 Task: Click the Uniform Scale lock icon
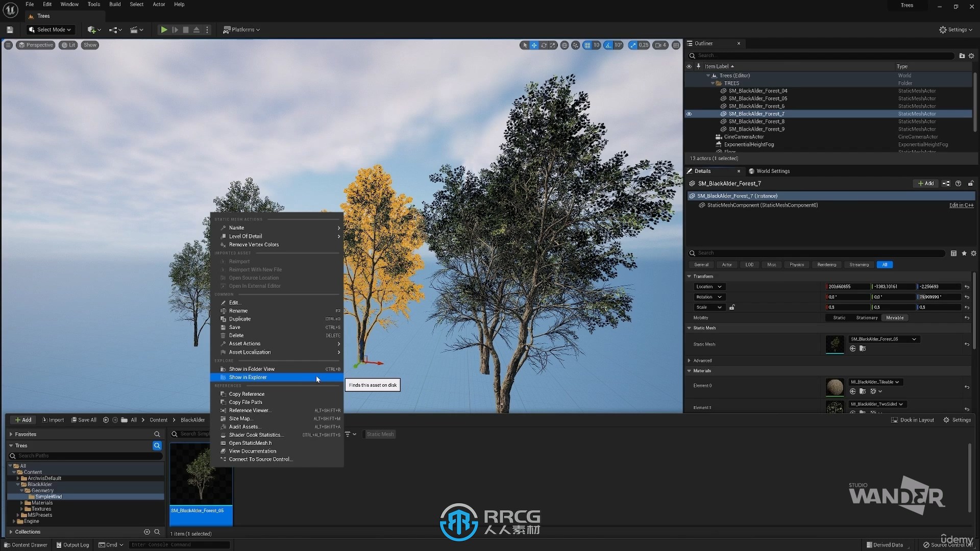(732, 307)
